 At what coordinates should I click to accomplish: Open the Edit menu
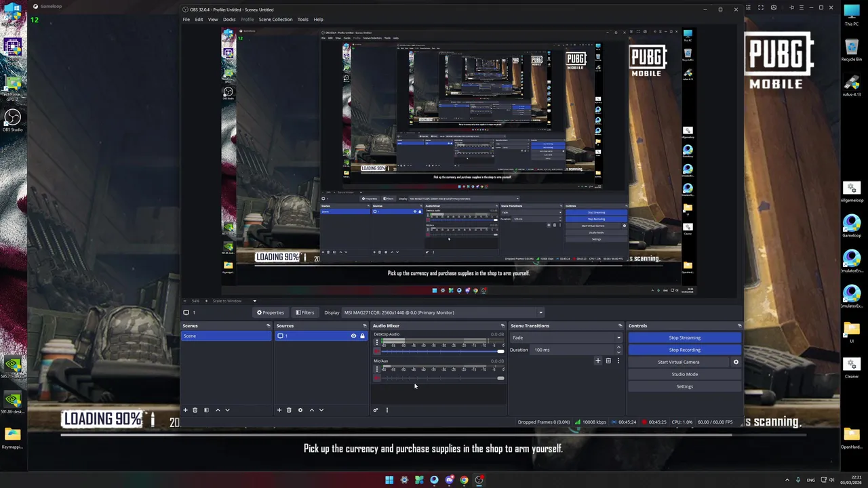pyautogui.click(x=199, y=20)
